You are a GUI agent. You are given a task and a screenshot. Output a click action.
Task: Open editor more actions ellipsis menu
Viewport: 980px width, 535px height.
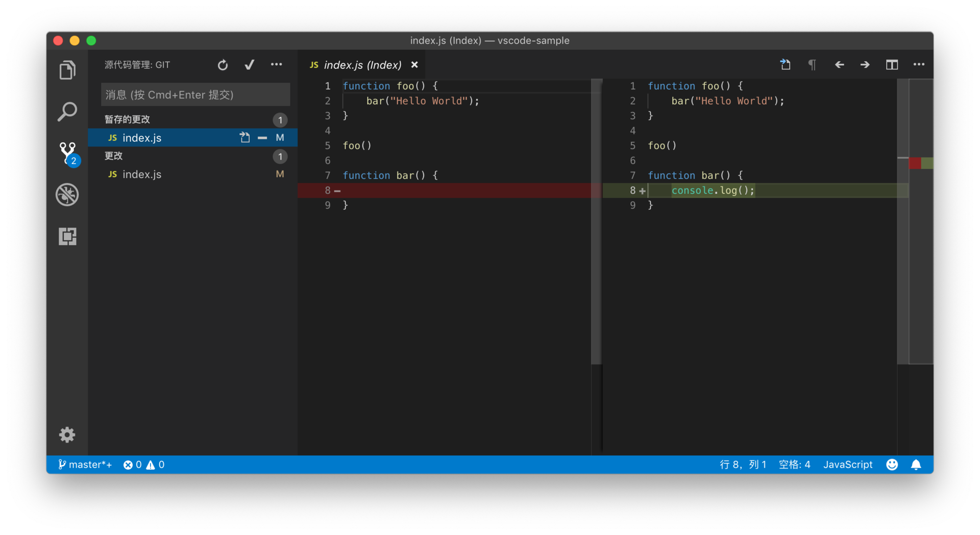click(919, 64)
